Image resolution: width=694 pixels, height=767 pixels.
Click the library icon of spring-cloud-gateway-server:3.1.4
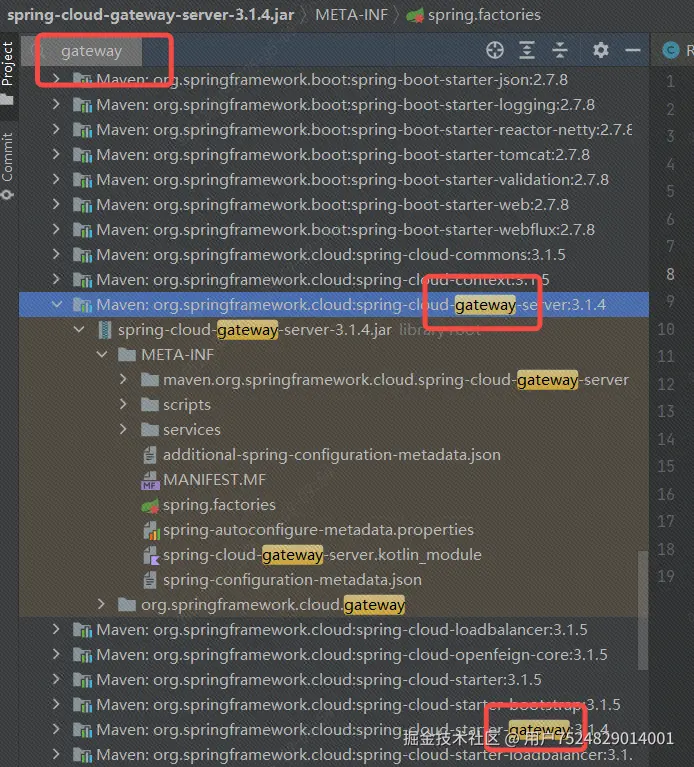83,305
